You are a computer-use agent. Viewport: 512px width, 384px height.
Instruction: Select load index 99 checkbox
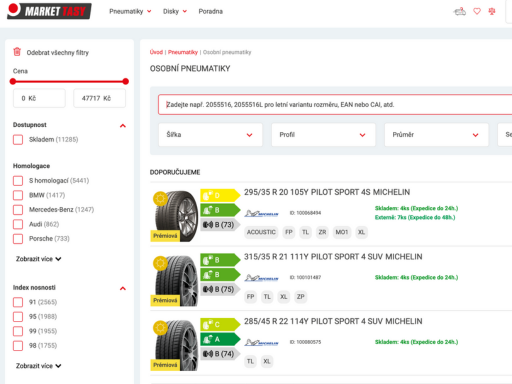point(18,331)
